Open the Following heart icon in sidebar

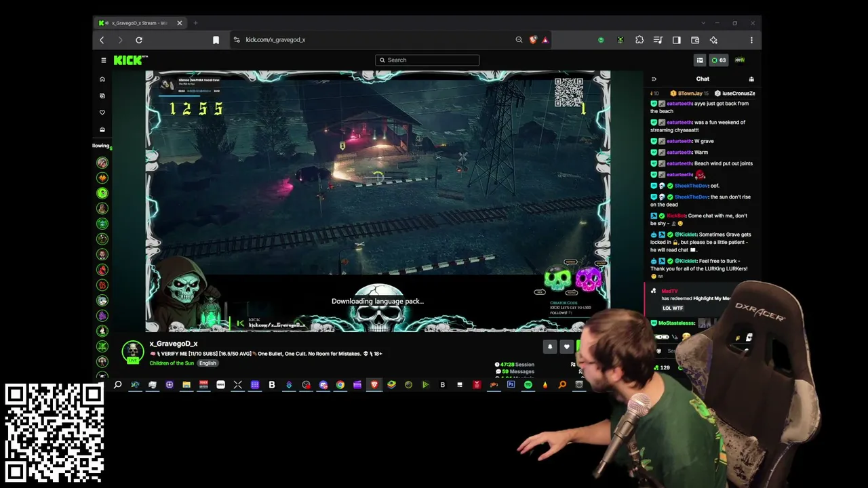pyautogui.click(x=102, y=113)
